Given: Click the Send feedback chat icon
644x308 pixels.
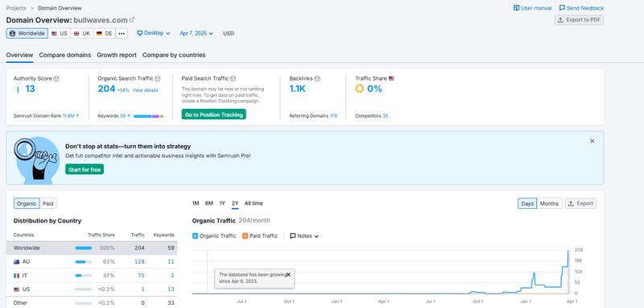Looking at the screenshot, I should click(562, 8).
